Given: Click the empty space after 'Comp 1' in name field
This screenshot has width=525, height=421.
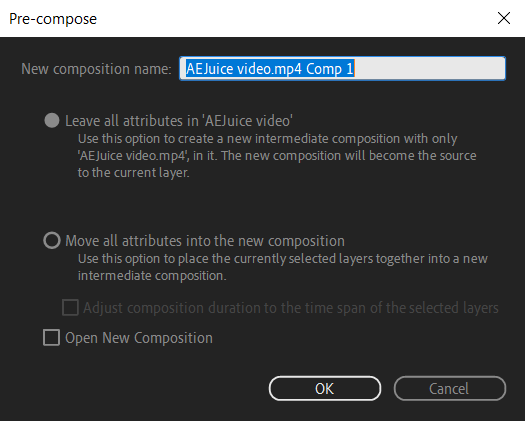Looking at the screenshot, I should [x=430, y=69].
